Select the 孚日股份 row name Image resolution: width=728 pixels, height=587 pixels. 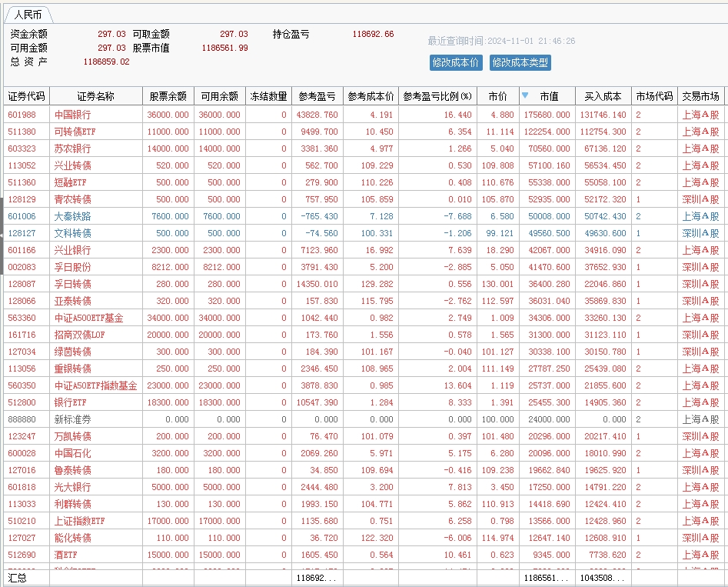click(x=72, y=267)
